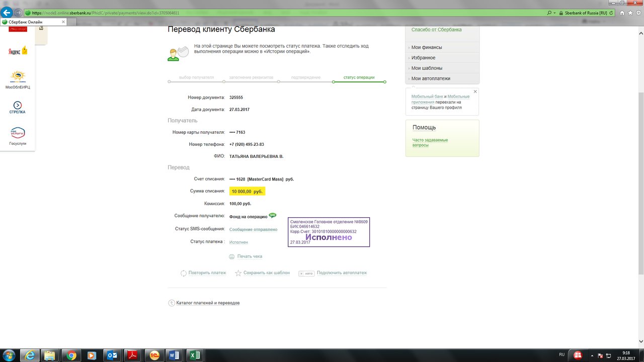Click the Сообщение отправлено status text
This screenshot has width=644, height=362.
(253, 229)
